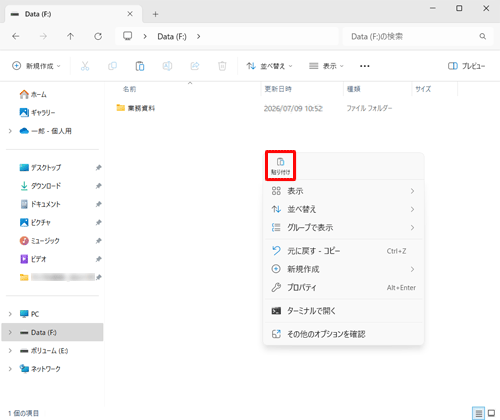Open the 新規作成 dropdown in toolbar
Image resolution: width=500 pixels, height=420 pixels.
(x=36, y=66)
